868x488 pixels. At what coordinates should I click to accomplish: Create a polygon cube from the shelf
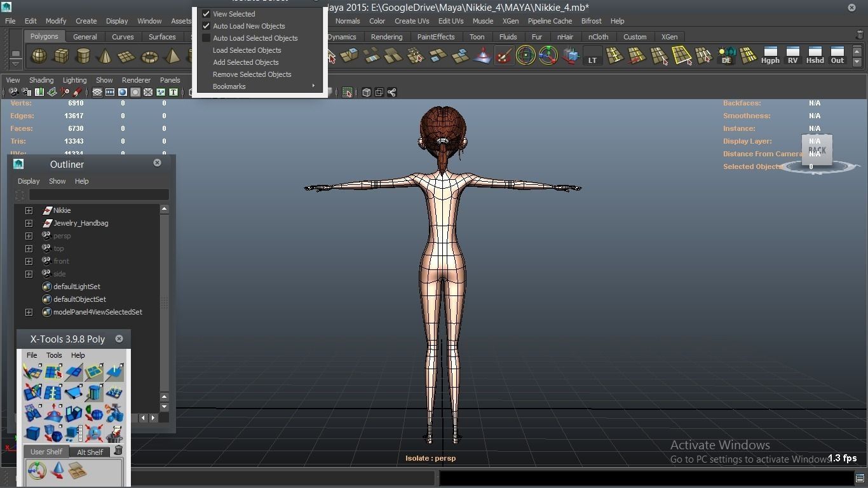61,57
